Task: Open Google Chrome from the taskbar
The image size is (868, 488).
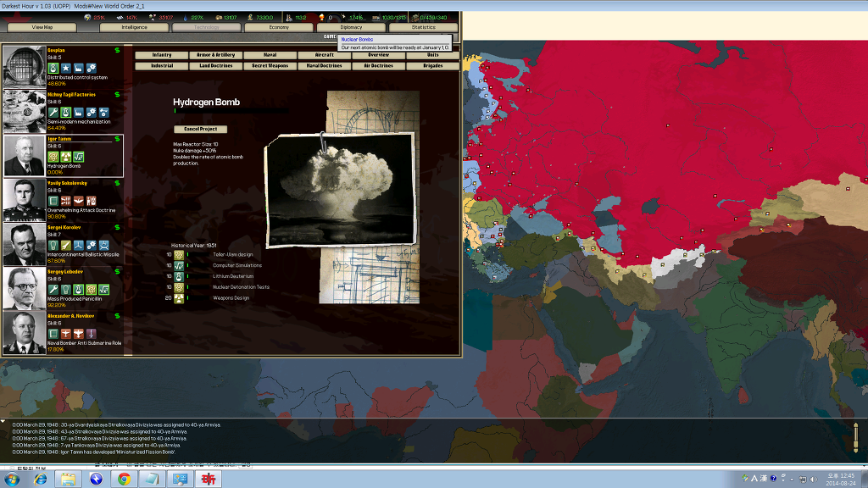Action: [124, 480]
